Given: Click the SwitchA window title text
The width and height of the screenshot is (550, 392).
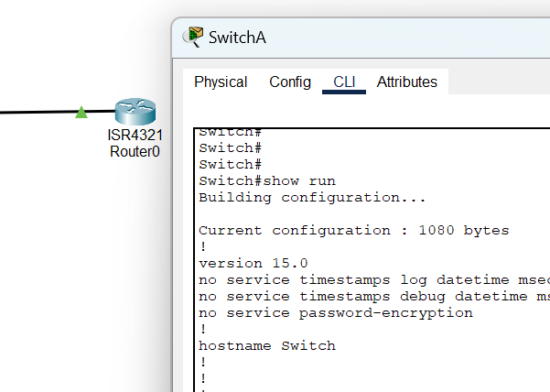Looking at the screenshot, I should (237, 38).
